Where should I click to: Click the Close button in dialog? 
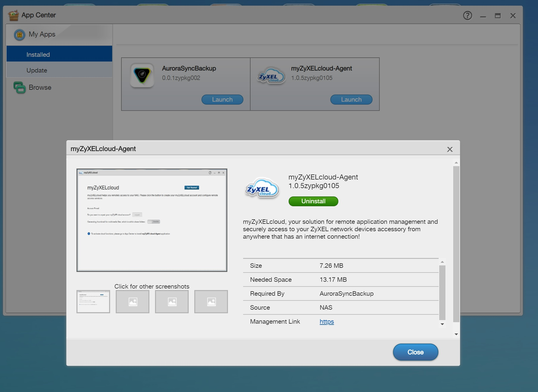point(415,352)
